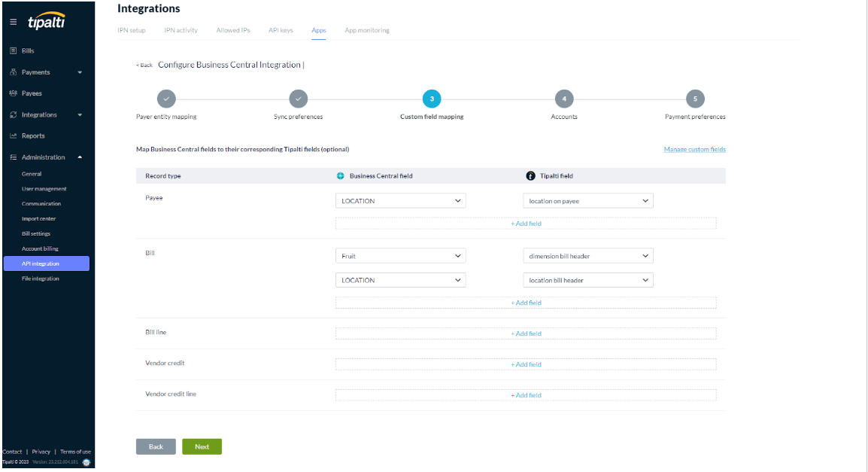Click the completed Payer entity mapping step circle

(x=166, y=99)
